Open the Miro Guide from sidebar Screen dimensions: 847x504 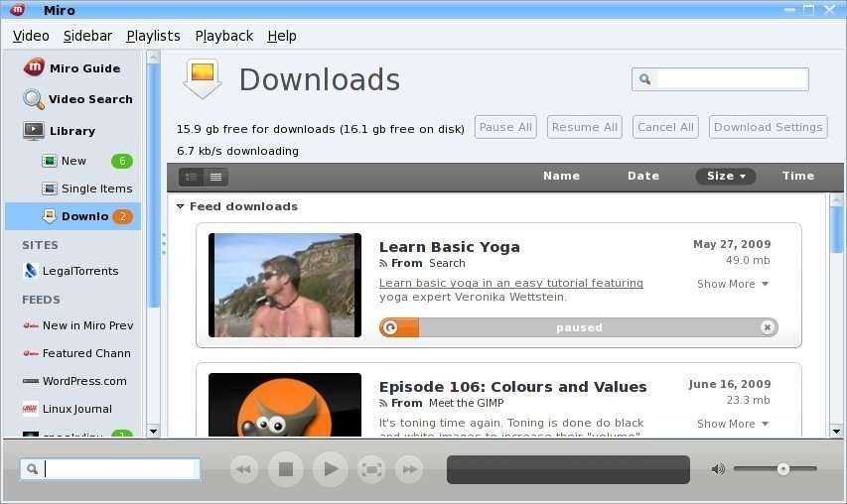coord(71,68)
